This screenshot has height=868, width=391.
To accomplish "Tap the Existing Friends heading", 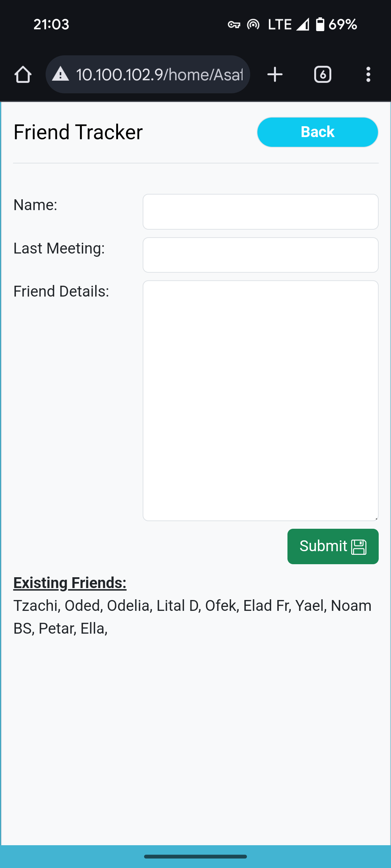I will click(70, 583).
